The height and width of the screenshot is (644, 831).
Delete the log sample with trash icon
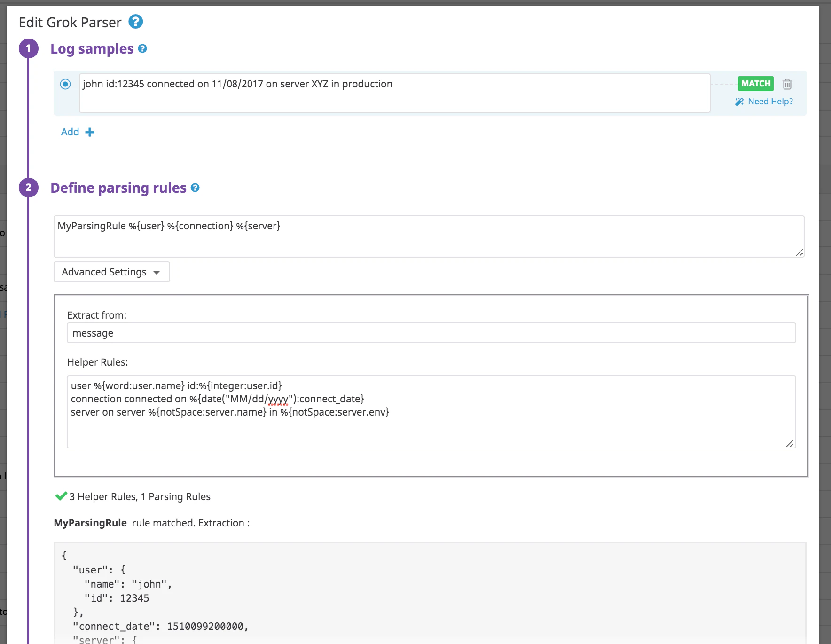click(787, 84)
